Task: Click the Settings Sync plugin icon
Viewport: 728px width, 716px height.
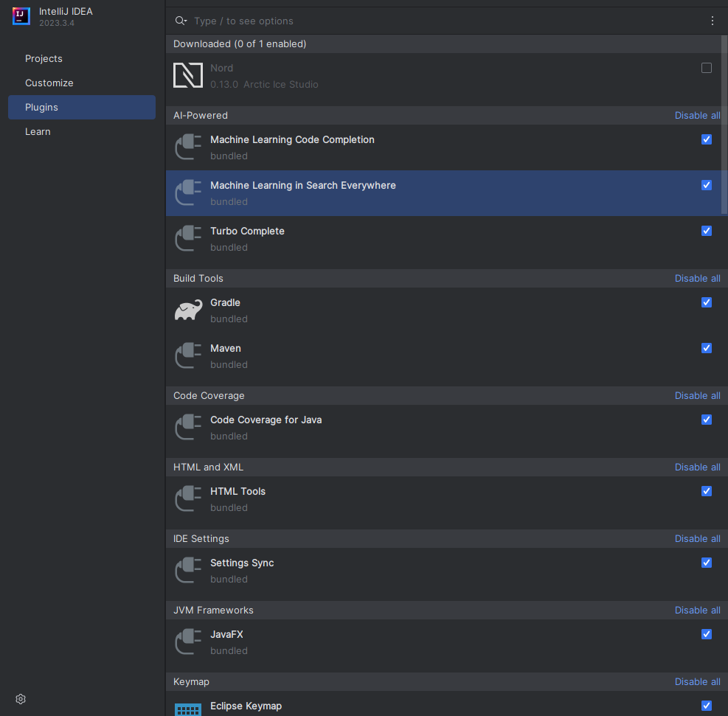Action: pos(188,570)
